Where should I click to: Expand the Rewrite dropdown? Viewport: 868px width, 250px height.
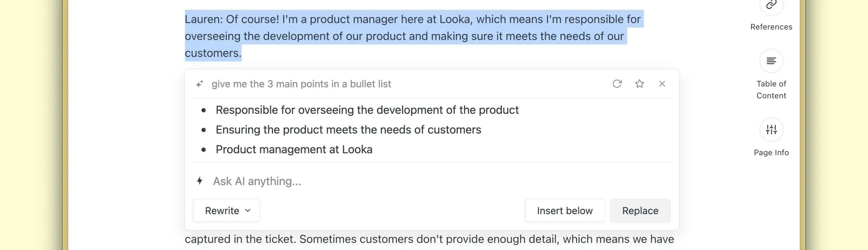pos(226,211)
